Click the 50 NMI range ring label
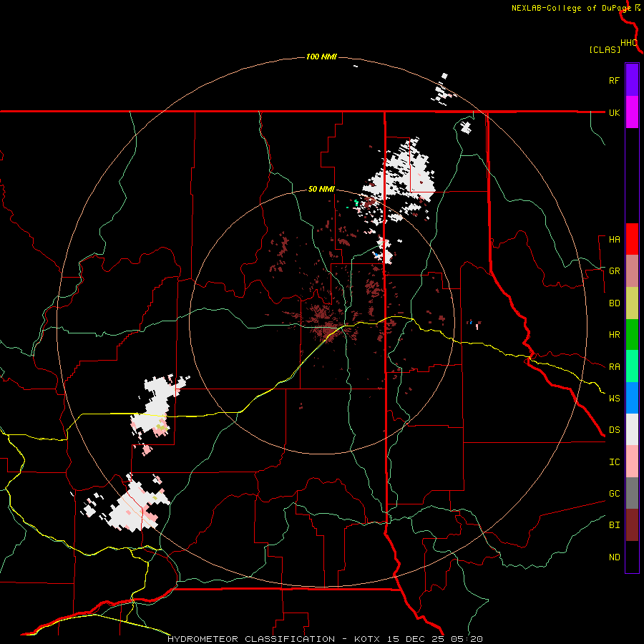The height and width of the screenshot is (644, 644). (321, 189)
